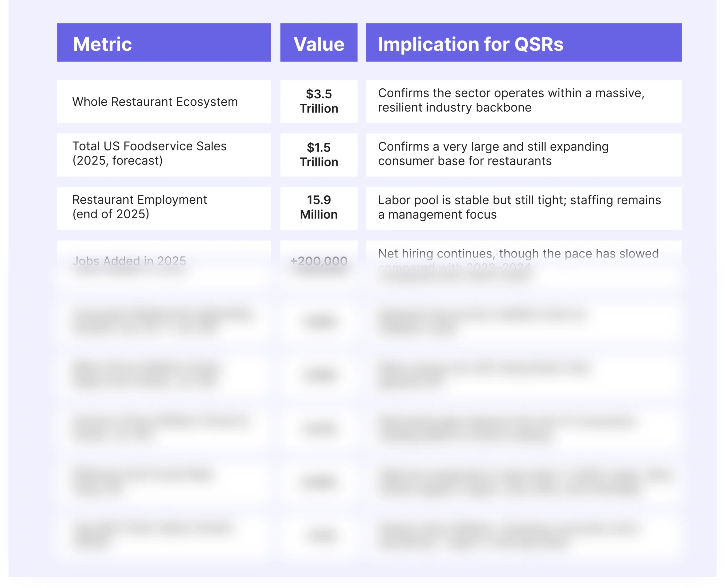Click the Metric column header
This screenshot has width=725, height=588.
click(x=164, y=43)
